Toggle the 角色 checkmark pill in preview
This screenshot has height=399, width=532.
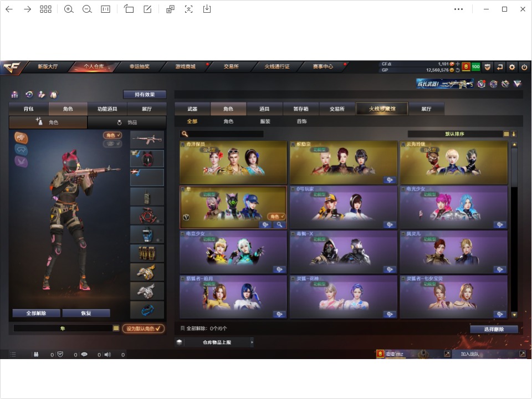(x=112, y=135)
